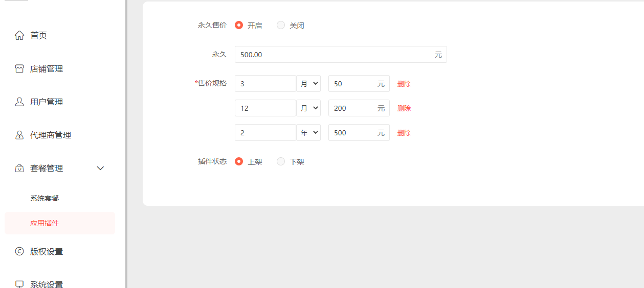Screen dimensions: 644x288
Task: Open the 年 unit dropdown for 2
Action: (x=308, y=133)
